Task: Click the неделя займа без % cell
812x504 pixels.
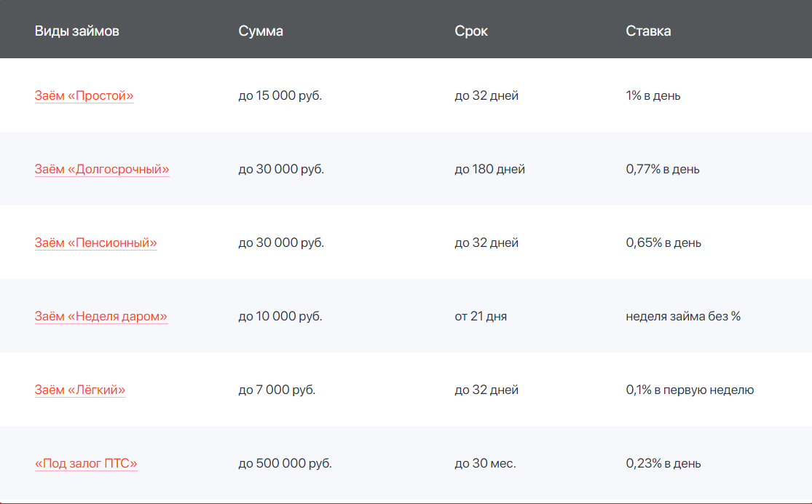Action: point(682,316)
